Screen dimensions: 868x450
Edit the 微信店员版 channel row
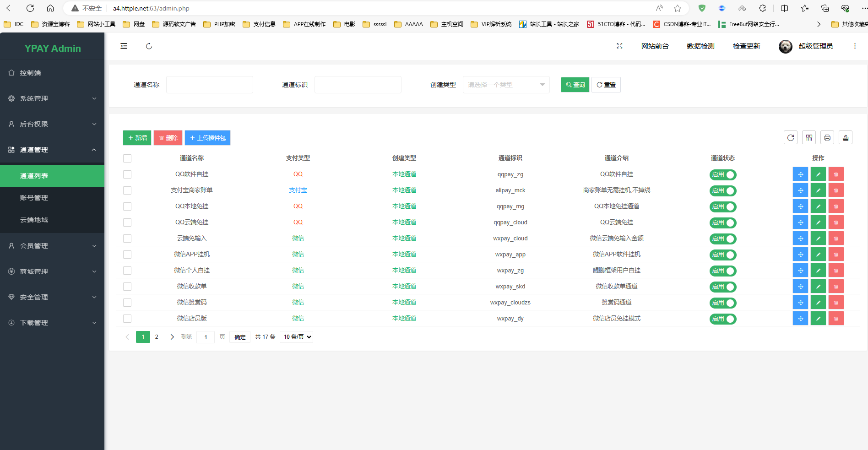tap(818, 319)
